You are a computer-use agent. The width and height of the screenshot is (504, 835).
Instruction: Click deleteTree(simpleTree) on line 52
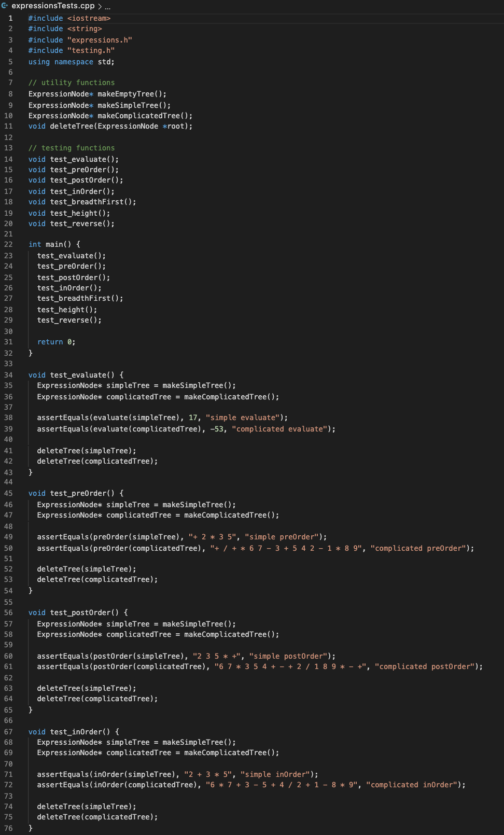(87, 569)
